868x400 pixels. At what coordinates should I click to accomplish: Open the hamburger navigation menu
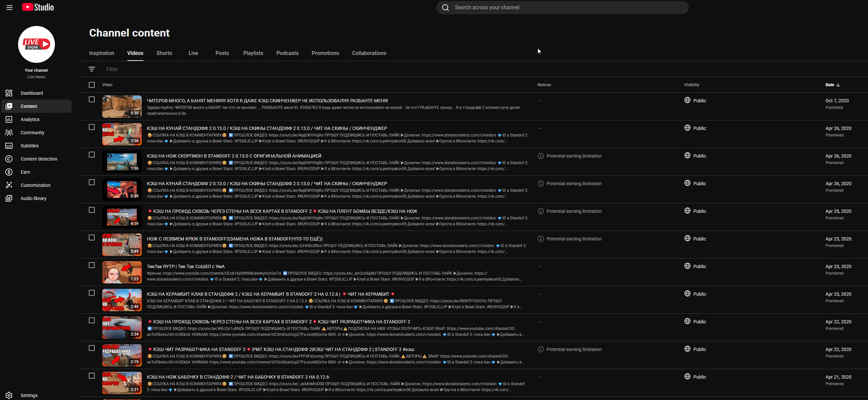pyautogui.click(x=10, y=8)
